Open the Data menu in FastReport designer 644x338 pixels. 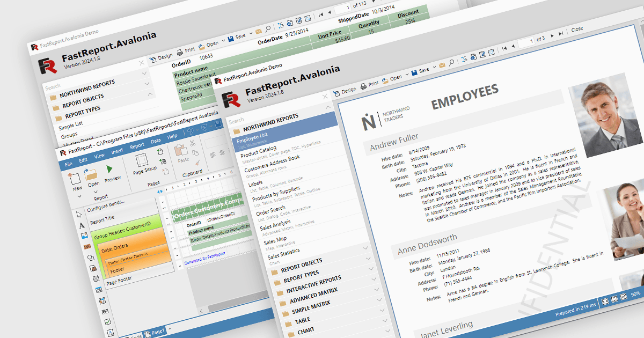(x=156, y=141)
